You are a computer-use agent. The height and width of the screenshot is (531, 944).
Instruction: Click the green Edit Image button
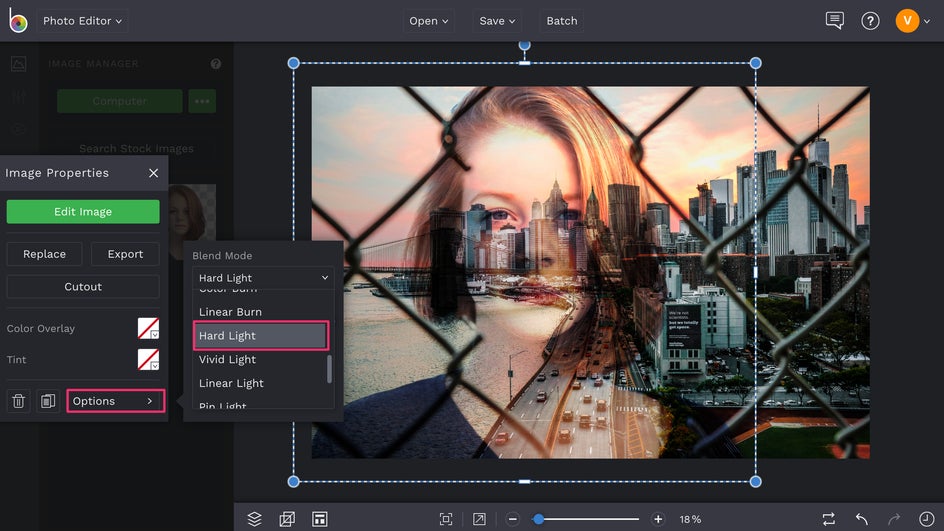tap(83, 212)
